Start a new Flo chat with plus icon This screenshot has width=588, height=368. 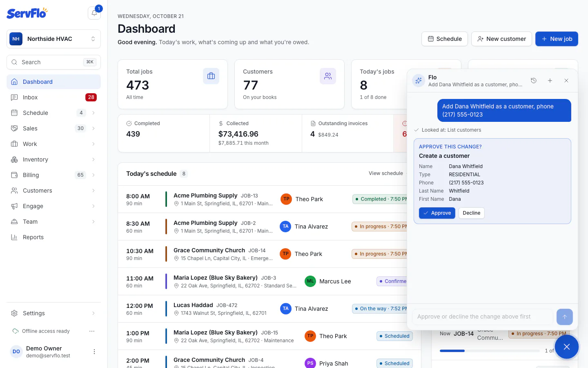pyautogui.click(x=550, y=81)
